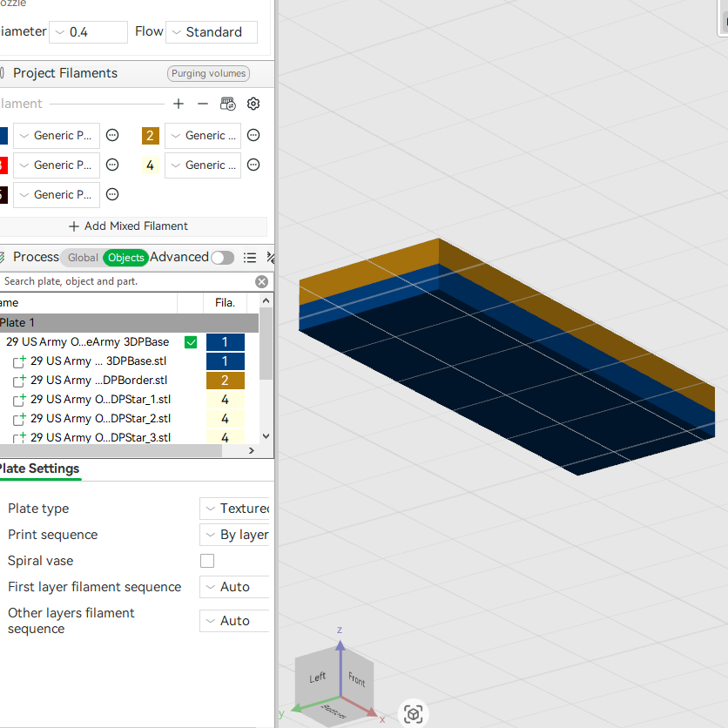Screen dimensions: 728x728
Task: Clear the object search field
Action: 262,281
